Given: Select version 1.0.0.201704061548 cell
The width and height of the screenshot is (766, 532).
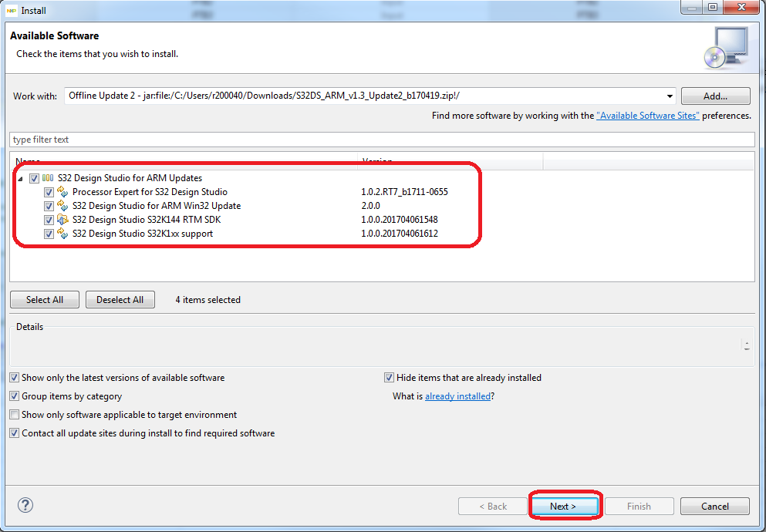Looking at the screenshot, I should point(400,220).
